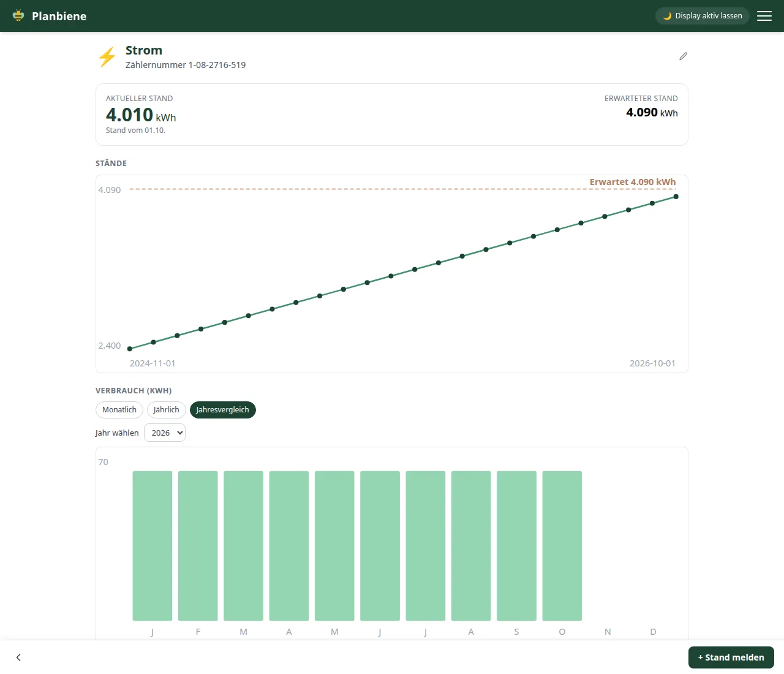784x674 pixels.
Task: Open the hamburger menu
Action: [x=764, y=16]
